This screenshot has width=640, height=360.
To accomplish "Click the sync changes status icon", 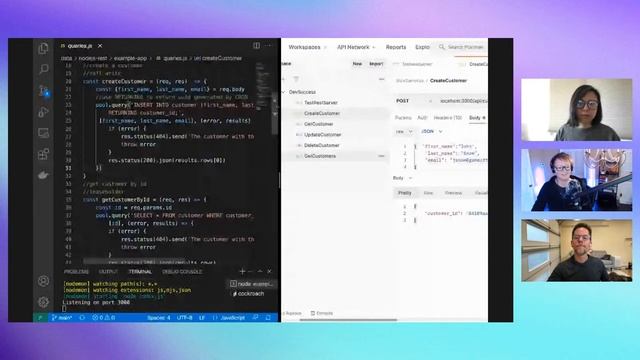I will click(x=82, y=318).
